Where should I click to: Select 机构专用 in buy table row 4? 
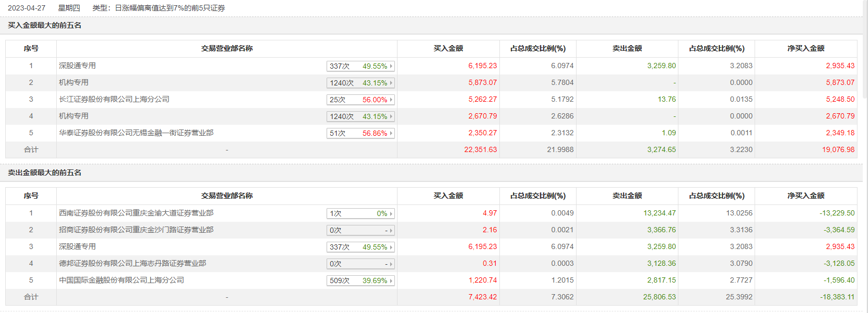tap(74, 116)
